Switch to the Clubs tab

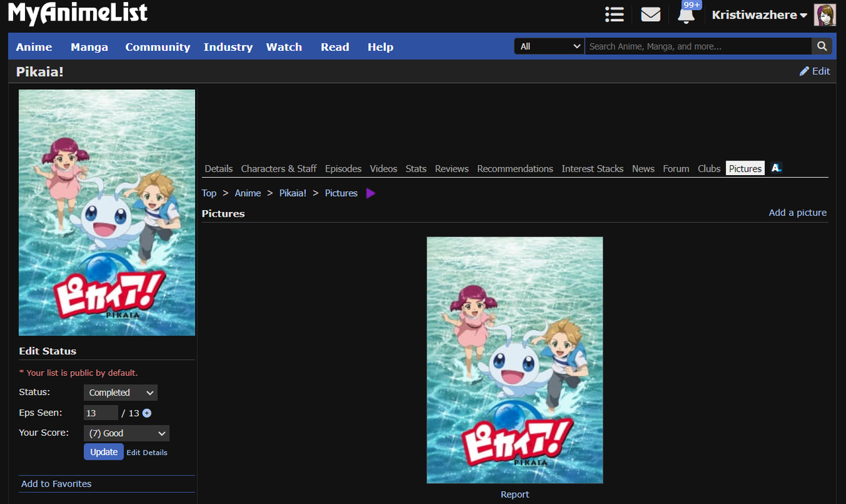tap(709, 168)
